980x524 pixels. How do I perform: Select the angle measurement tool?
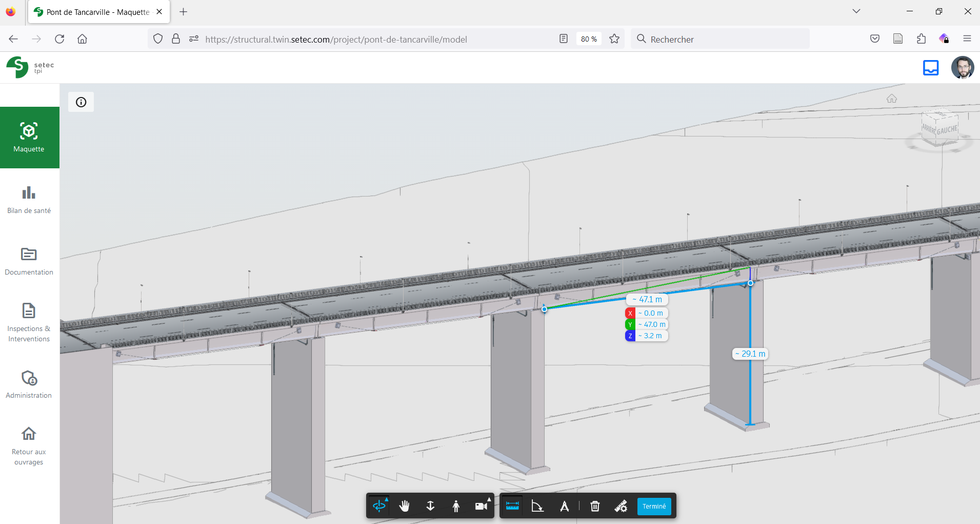tap(537, 506)
